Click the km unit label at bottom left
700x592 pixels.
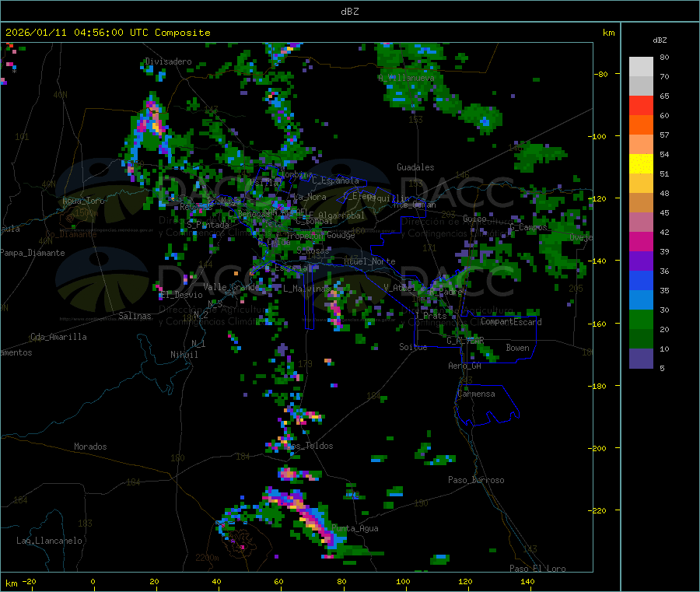click(11, 583)
